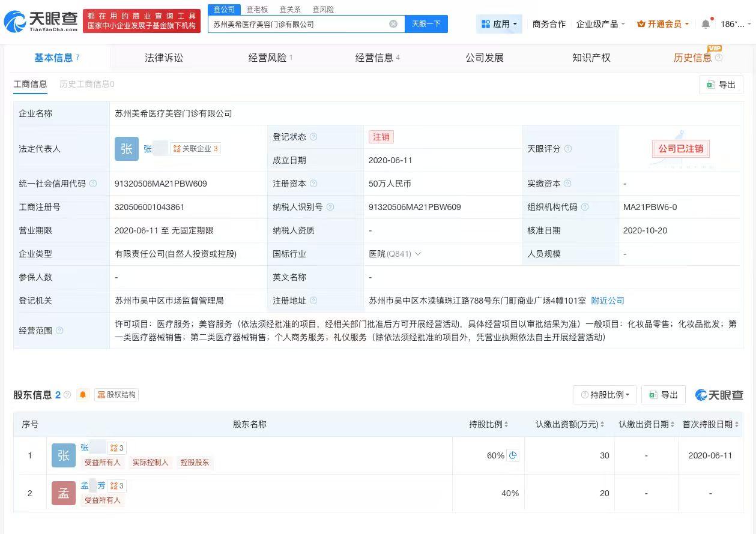Click the help icon next to 注册地址
The width and height of the screenshot is (756, 534).
313,301
